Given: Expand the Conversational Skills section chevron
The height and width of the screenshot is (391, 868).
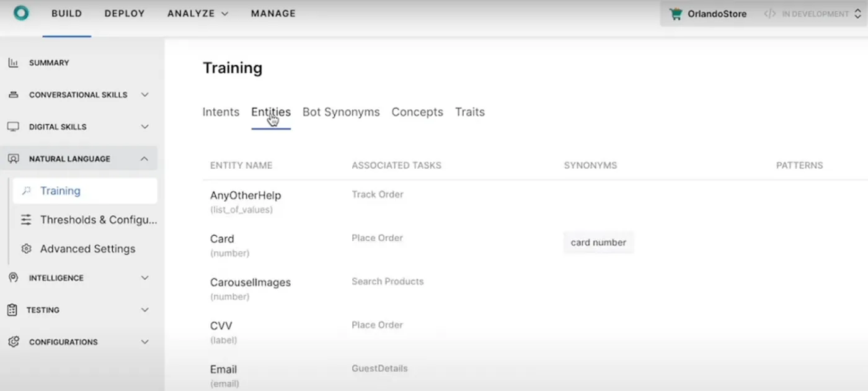Looking at the screenshot, I should [x=144, y=95].
